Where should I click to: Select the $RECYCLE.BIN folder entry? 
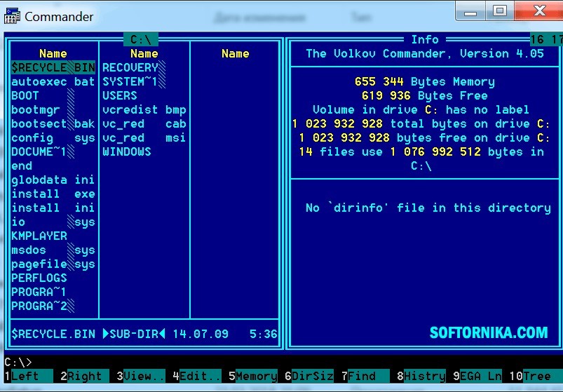click(x=53, y=67)
